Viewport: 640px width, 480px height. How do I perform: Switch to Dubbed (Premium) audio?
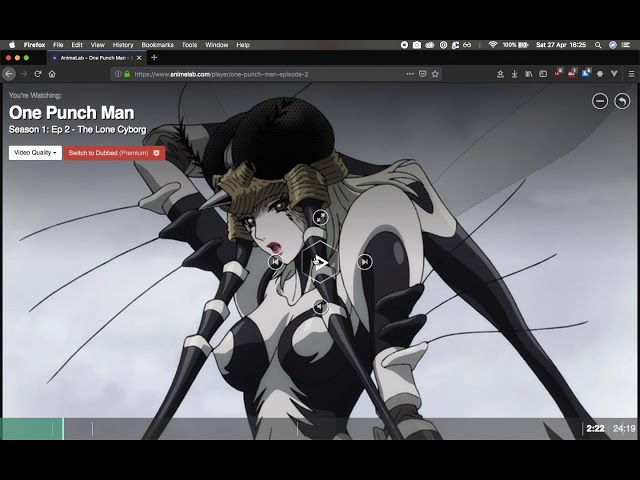[x=114, y=153]
